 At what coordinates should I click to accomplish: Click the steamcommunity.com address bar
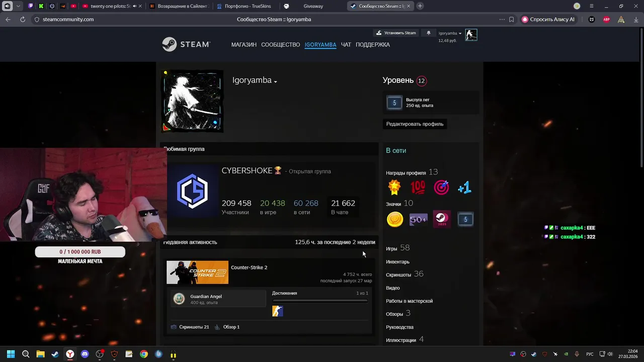[x=68, y=19]
